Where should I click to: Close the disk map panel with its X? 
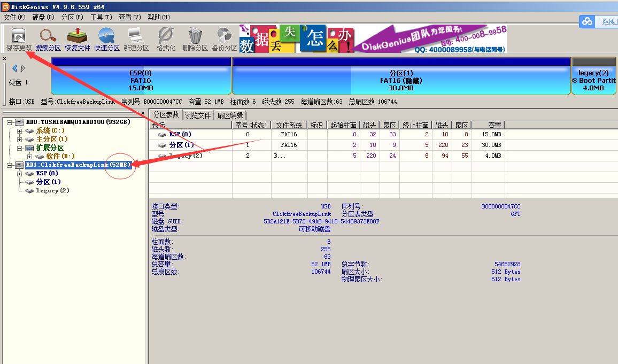click(4, 59)
